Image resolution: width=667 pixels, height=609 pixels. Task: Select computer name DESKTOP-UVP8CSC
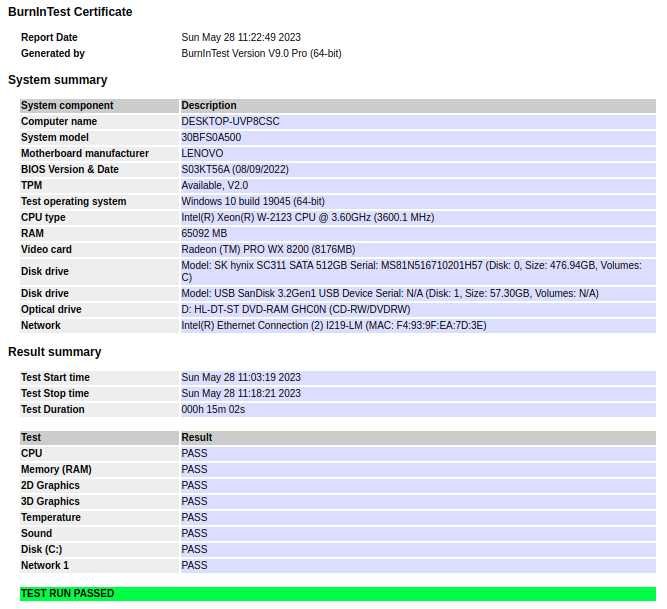click(230, 122)
